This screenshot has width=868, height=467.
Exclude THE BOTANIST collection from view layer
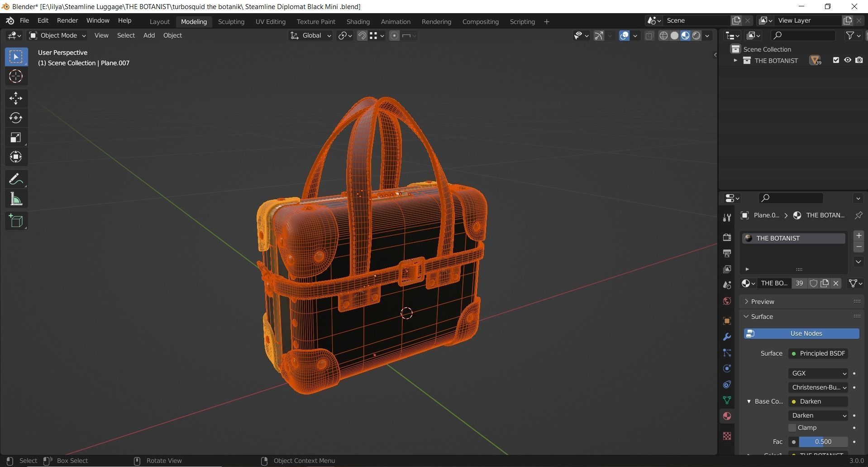[836, 60]
